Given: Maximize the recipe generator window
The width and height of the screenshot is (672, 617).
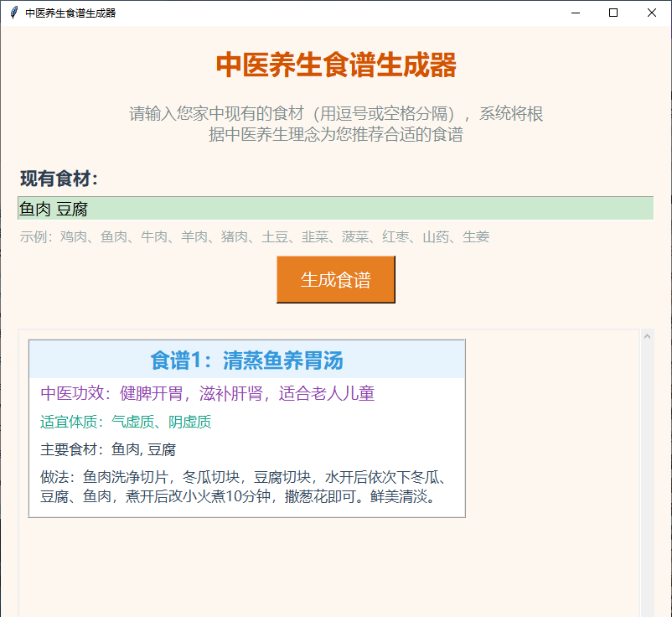Looking at the screenshot, I should click(x=613, y=13).
